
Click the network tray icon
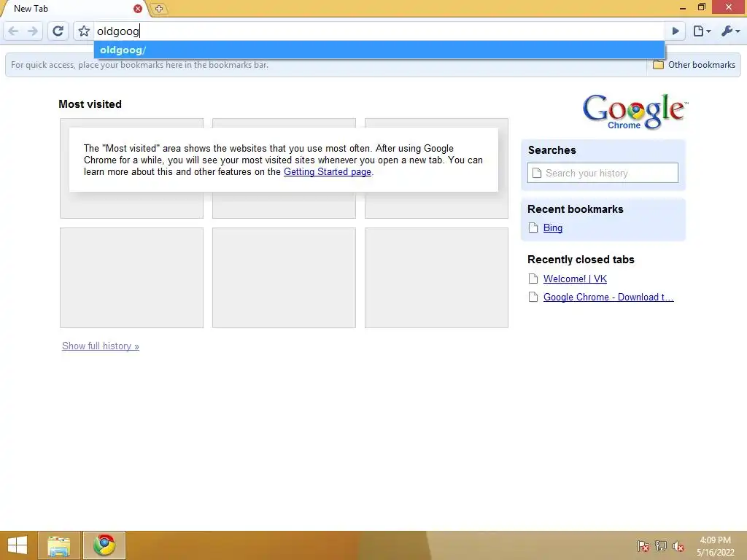pos(660,545)
